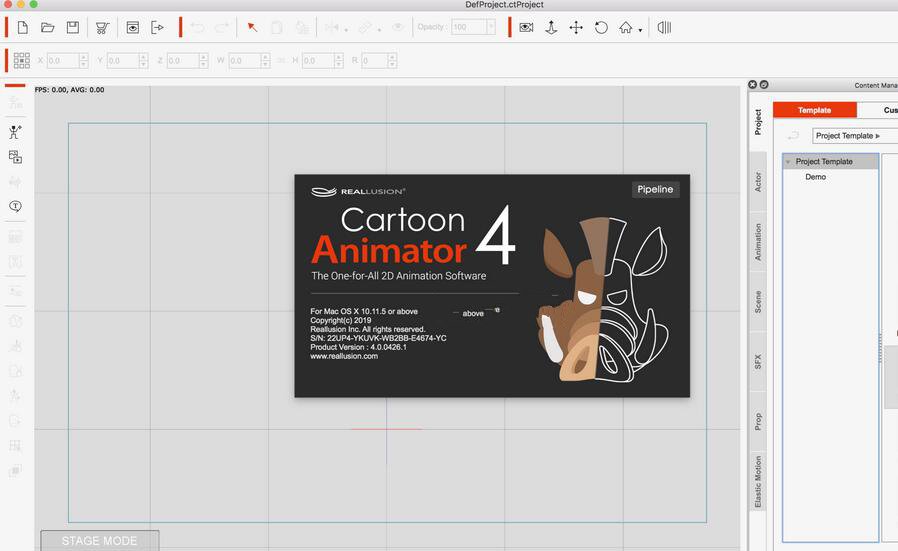Screen dimensions: 898x551
Task: Click the R rotation field stepper
Action: point(392,61)
